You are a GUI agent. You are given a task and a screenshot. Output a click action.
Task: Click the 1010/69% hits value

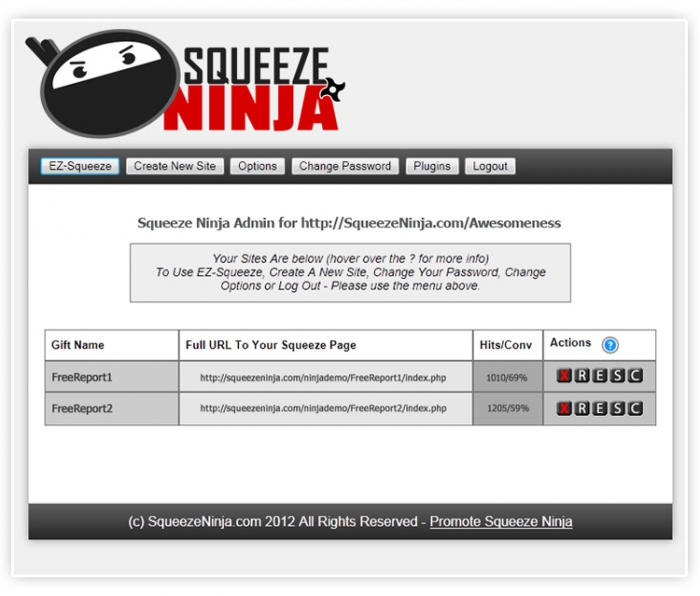507,378
